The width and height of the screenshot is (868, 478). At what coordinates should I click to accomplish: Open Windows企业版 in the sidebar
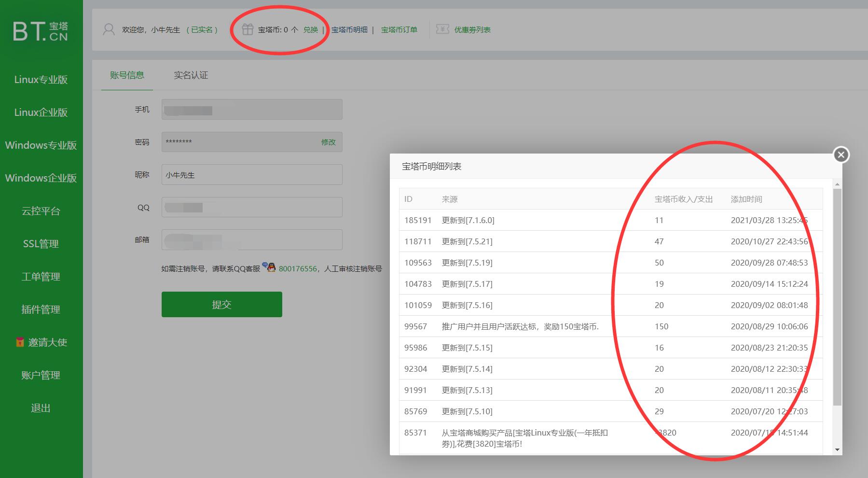[41, 178]
